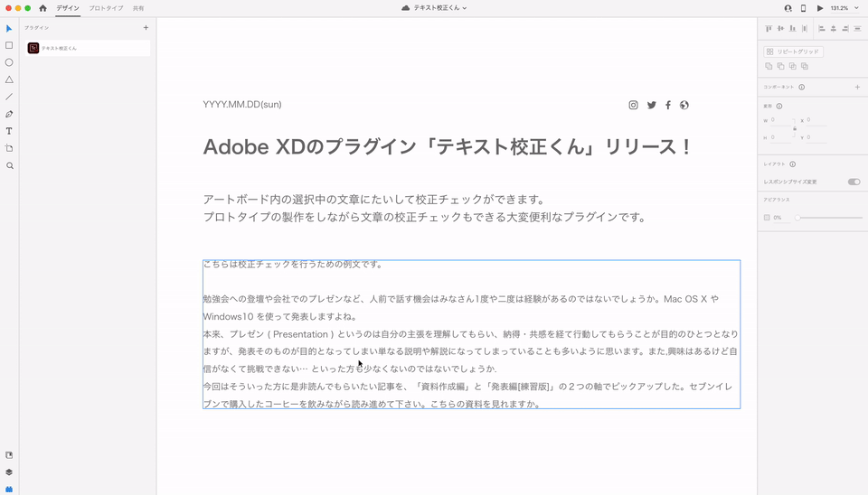Click the Twitter icon on the artboard
Image resolution: width=868 pixels, height=495 pixels.
point(652,105)
